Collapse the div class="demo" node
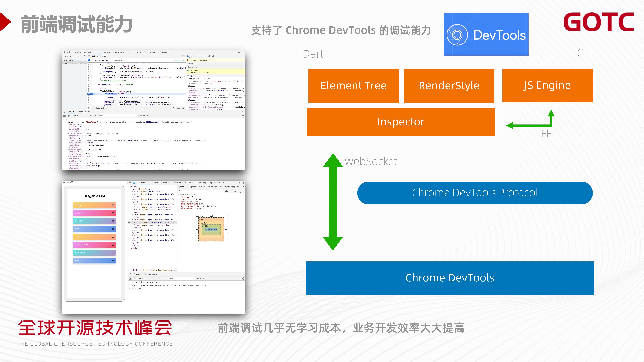This screenshot has height=362, width=644. click(x=131, y=189)
